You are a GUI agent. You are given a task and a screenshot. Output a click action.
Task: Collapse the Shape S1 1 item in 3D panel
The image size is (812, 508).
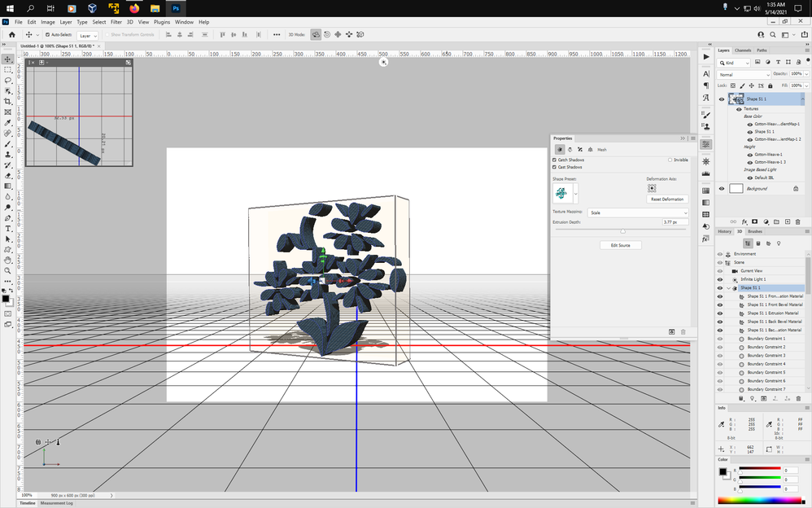(x=728, y=287)
